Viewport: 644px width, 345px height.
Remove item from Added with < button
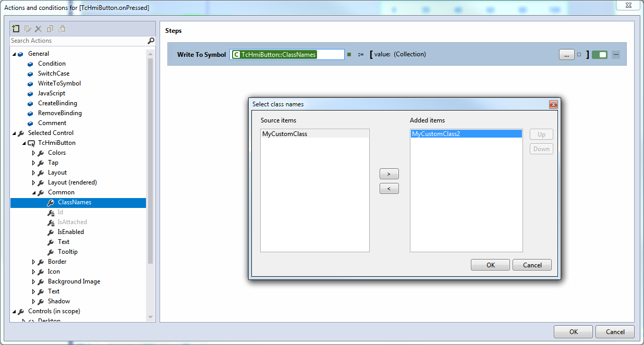(x=389, y=188)
